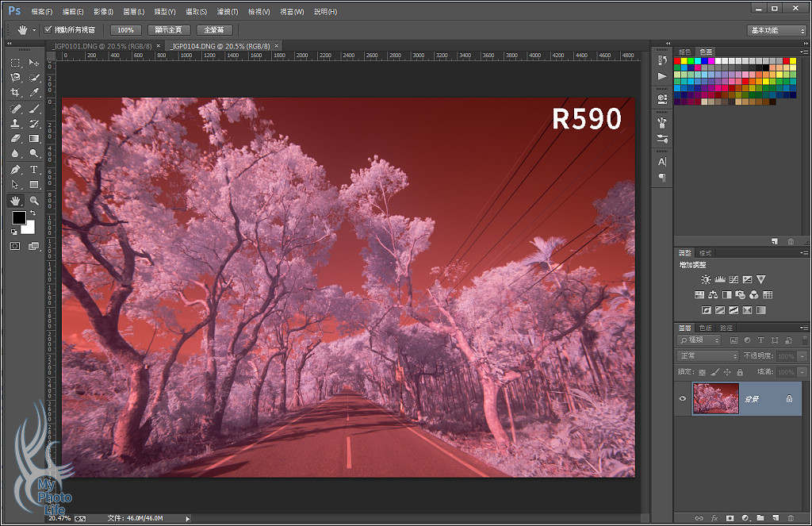Open the layer blend mode dropdown

(707, 356)
